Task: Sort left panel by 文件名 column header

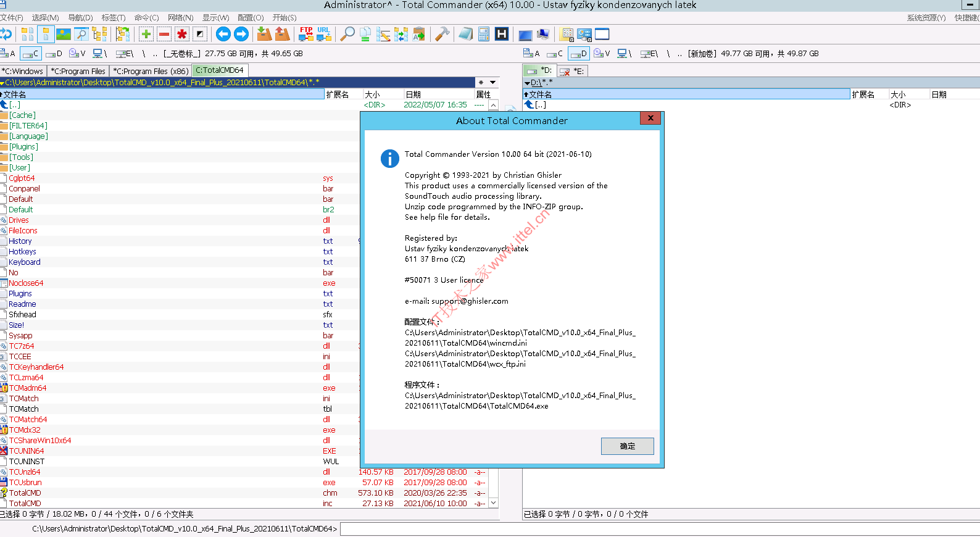Action: click(162, 94)
